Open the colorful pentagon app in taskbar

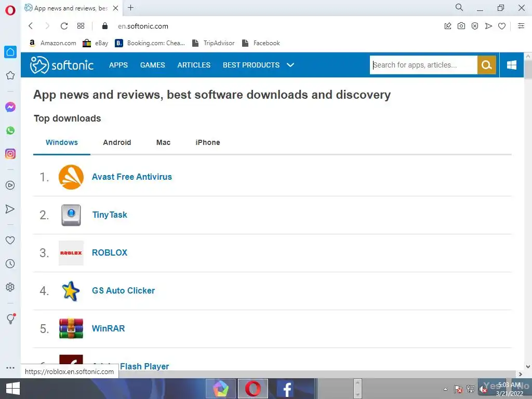221,389
